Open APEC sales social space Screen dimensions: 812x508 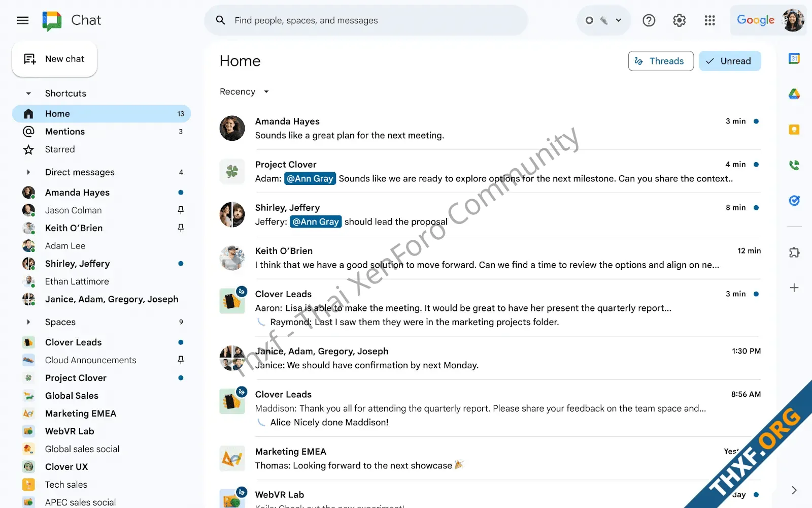click(101, 502)
